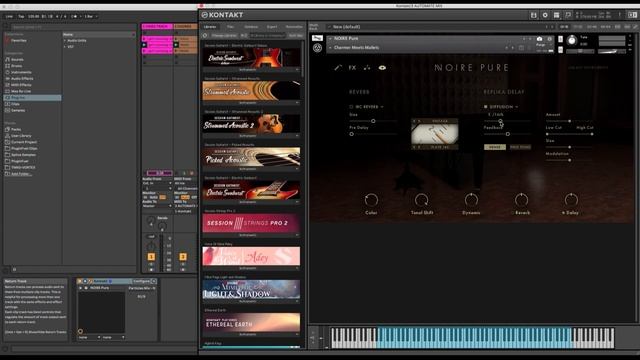Click the info icon in Noire Pure header

pos(549,39)
